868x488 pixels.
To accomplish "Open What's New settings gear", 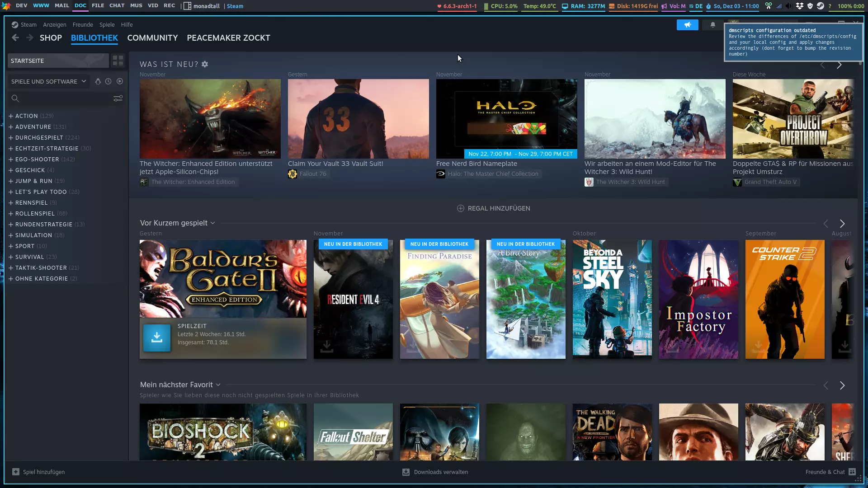I will 205,64.
